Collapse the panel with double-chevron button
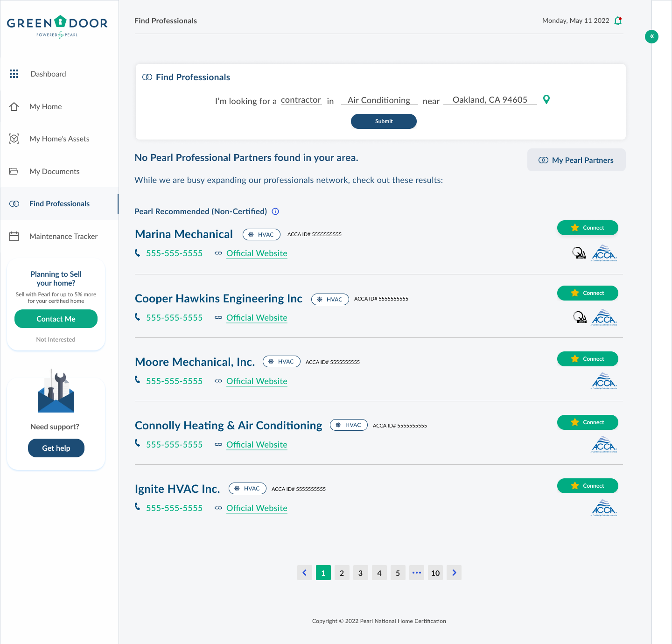This screenshot has width=672, height=644. pyautogui.click(x=651, y=36)
